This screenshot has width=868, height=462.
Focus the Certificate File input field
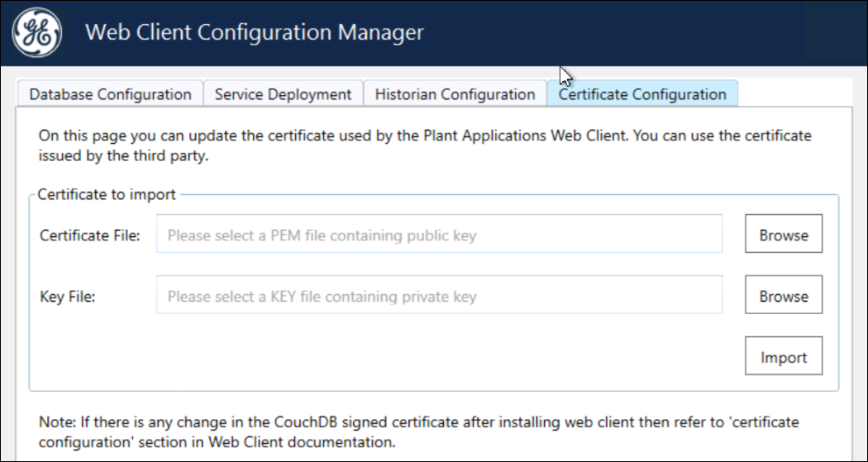(439, 234)
